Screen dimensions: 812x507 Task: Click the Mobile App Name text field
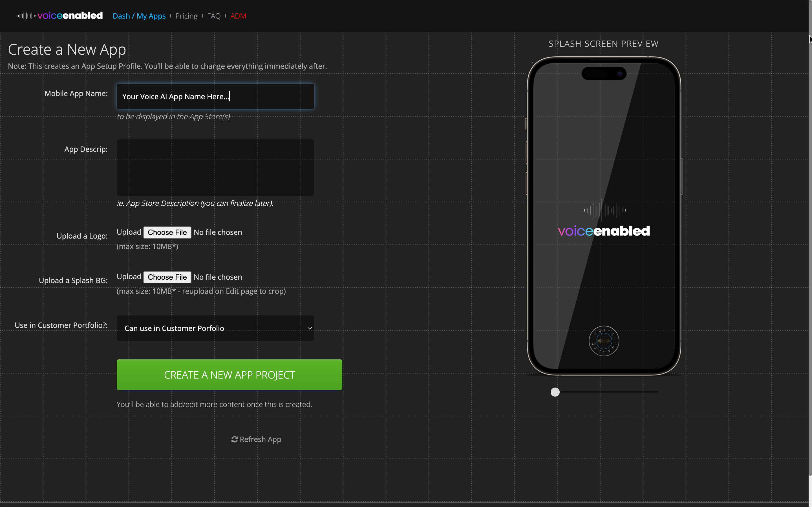click(x=215, y=96)
